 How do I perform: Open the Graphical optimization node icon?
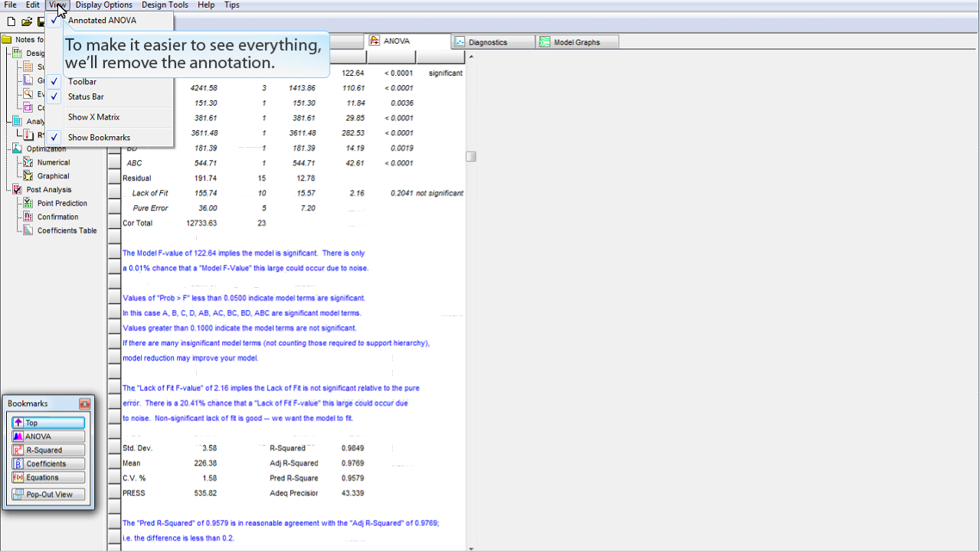(x=28, y=176)
